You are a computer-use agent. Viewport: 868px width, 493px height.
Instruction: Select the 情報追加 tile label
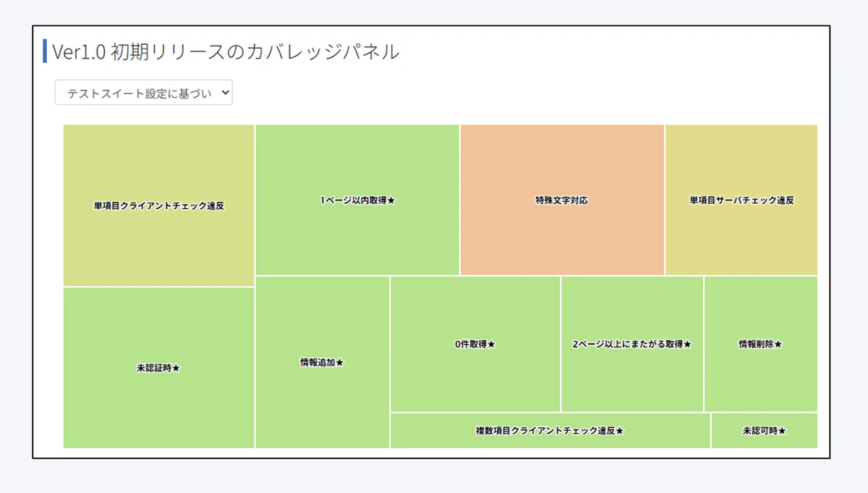pos(318,362)
